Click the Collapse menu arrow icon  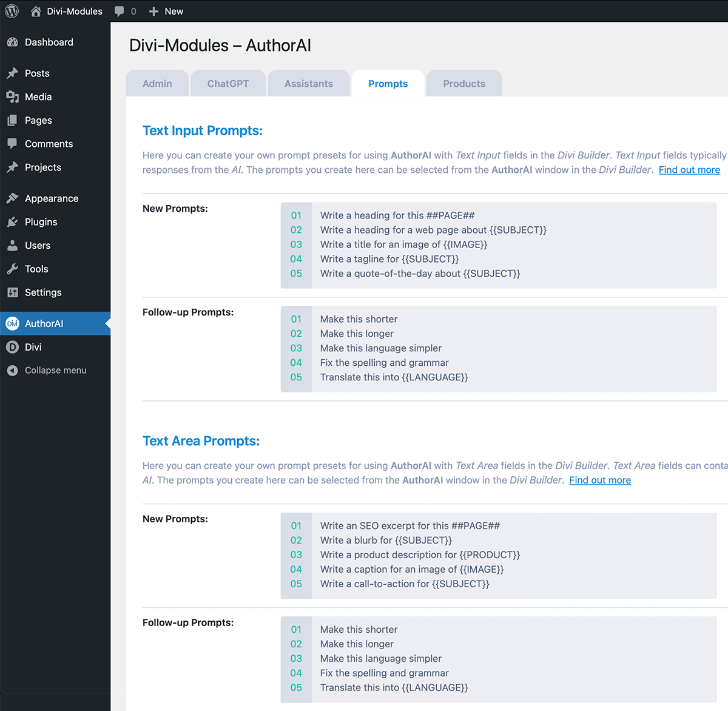[x=12, y=371]
